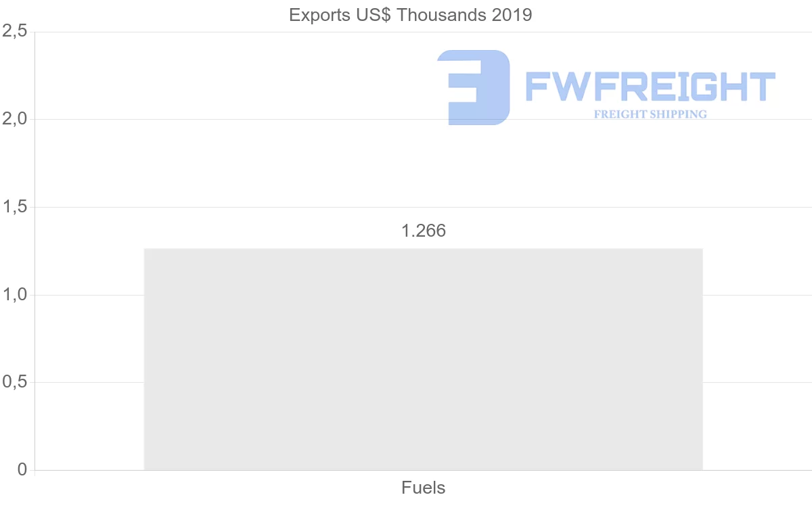Select the 1,0 y-axis tick label
812x516 pixels.
tap(14, 295)
